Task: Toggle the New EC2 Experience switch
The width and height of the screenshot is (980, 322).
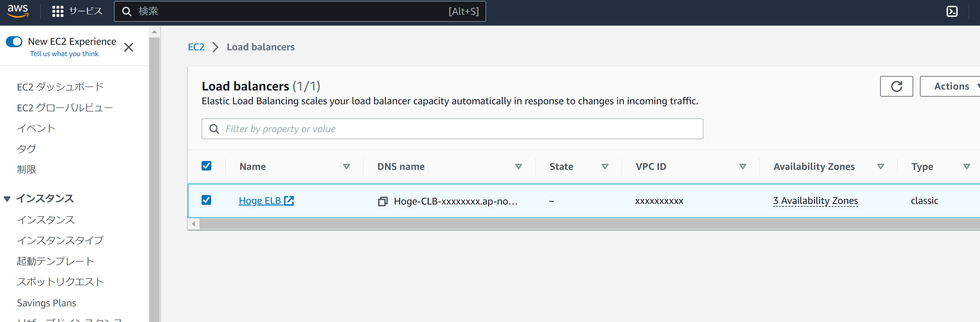Action: click(x=14, y=41)
